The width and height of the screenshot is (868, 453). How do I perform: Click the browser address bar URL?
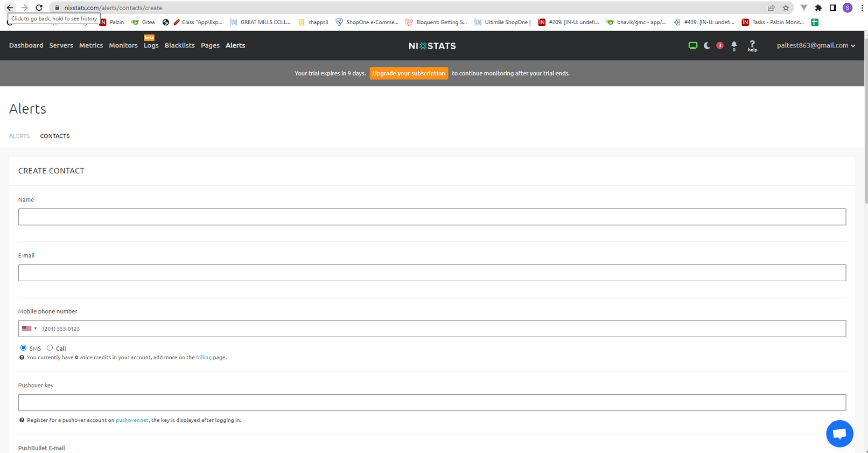[x=113, y=8]
